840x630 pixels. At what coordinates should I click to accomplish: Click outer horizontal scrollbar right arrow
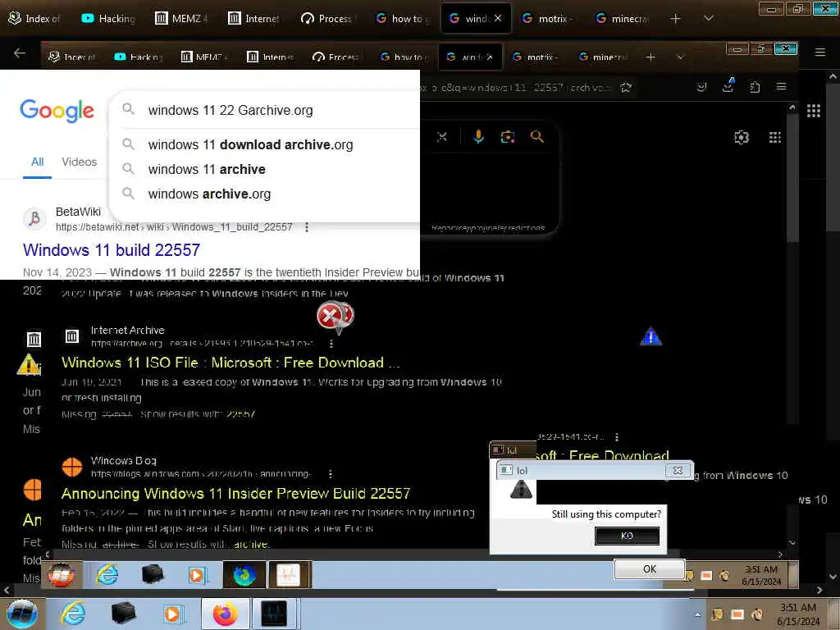click(x=819, y=590)
